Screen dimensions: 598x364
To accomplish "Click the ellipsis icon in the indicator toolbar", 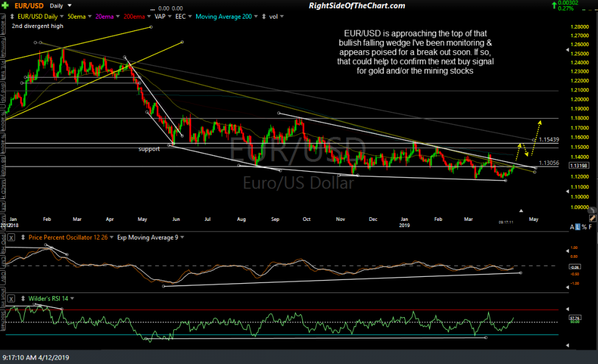I will 153,8.
